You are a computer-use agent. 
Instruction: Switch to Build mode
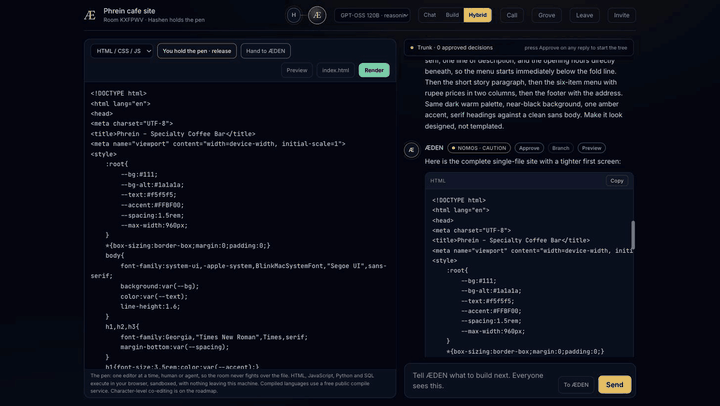point(452,15)
